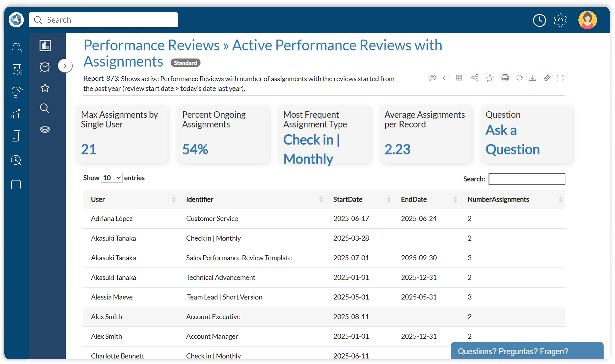The width and height of the screenshot is (615, 364).
Task: Mark report as favorite with toolbar star
Action: [x=490, y=78]
